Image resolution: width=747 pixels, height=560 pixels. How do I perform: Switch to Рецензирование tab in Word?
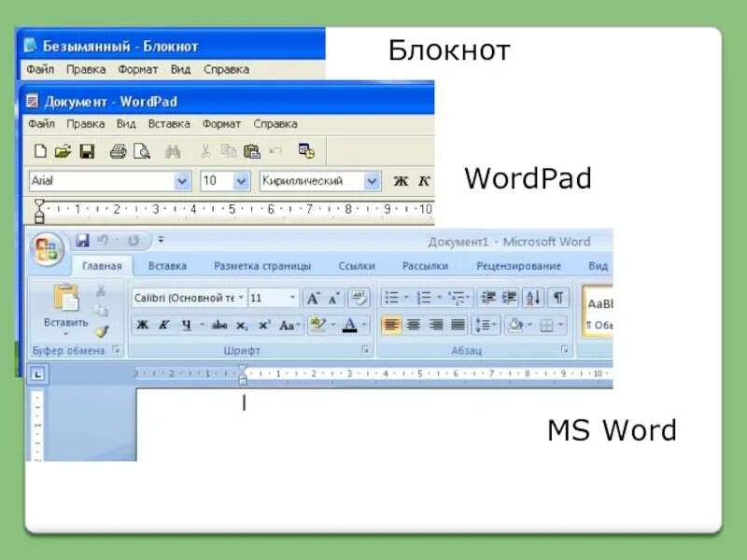(x=519, y=266)
